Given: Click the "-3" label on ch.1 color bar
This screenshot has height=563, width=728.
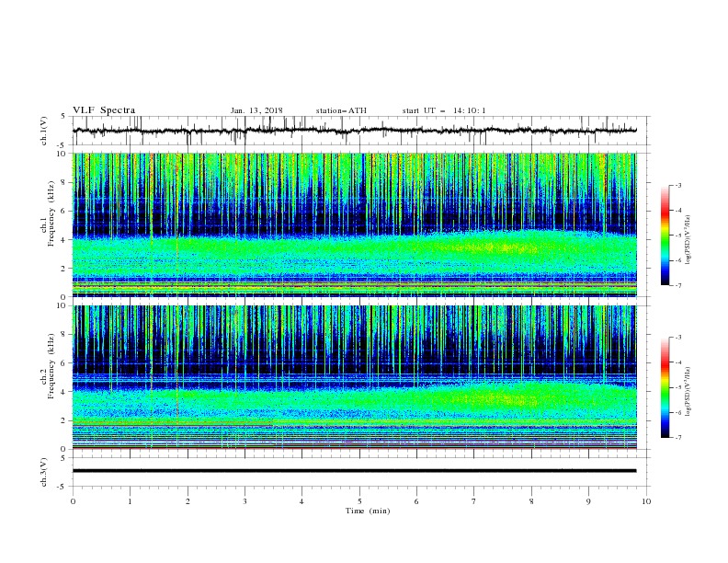Looking at the screenshot, I should 678,185.
